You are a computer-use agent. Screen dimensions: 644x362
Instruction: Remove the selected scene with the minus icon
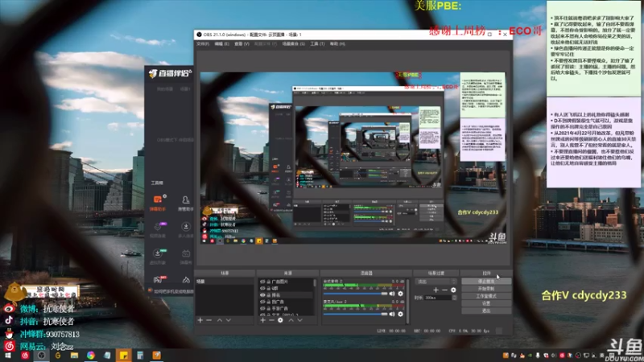click(x=209, y=320)
